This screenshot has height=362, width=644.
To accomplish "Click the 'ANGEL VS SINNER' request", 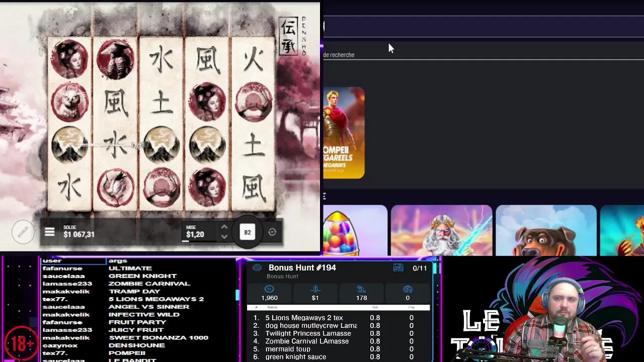I will (149, 307).
